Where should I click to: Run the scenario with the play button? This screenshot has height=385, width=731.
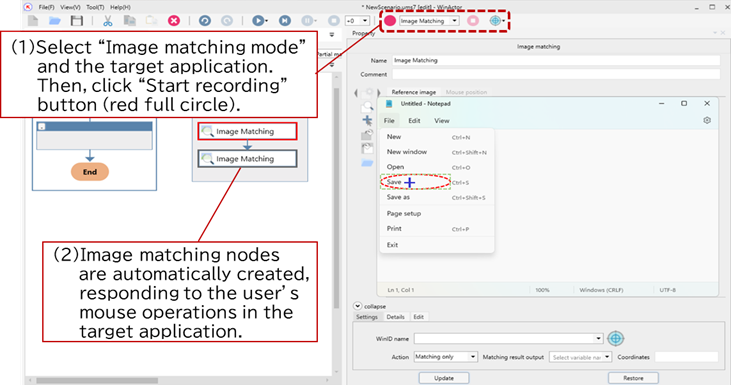coord(258,21)
